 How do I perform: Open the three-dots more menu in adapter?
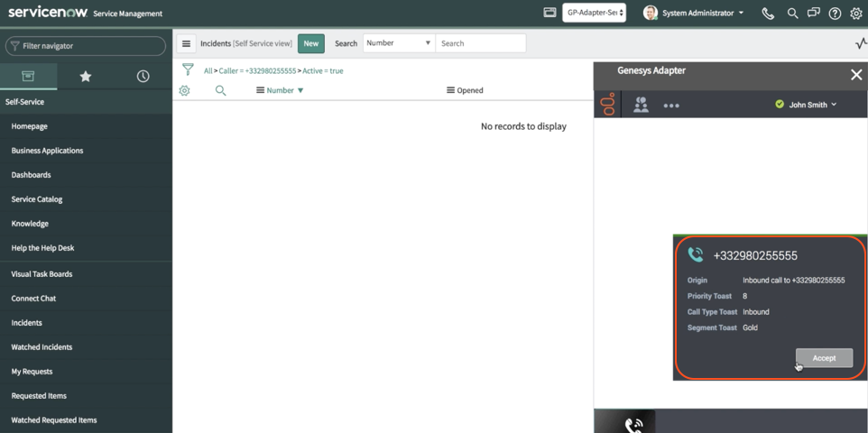pyautogui.click(x=671, y=106)
